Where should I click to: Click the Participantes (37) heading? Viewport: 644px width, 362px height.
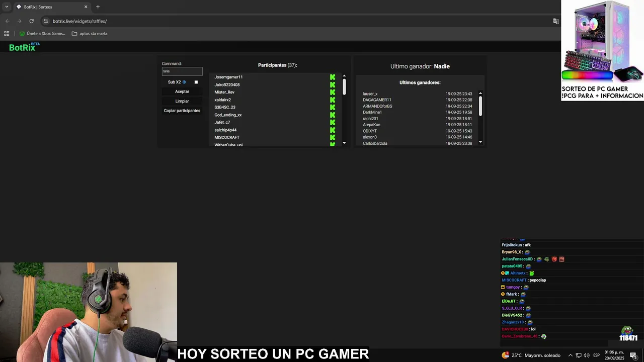(x=278, y=65)
